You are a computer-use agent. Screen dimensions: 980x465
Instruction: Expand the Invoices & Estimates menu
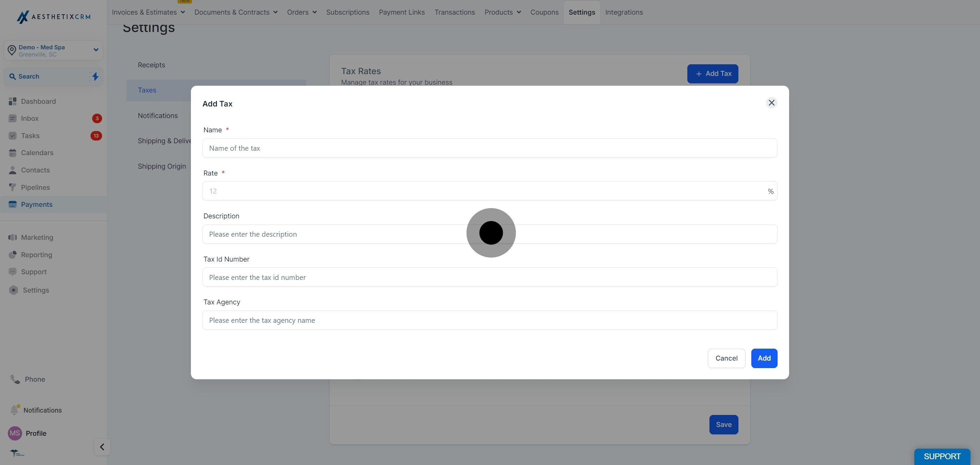click(148, 12)
